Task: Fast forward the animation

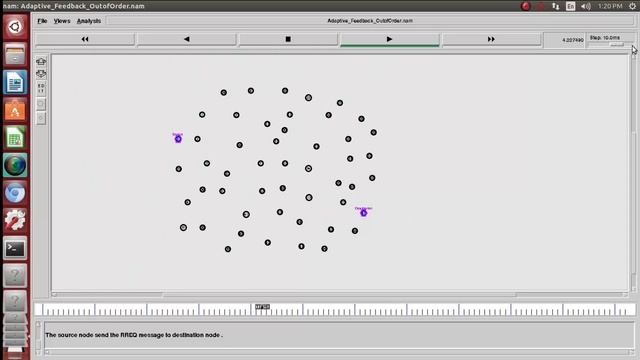Action: click(491, 39)
